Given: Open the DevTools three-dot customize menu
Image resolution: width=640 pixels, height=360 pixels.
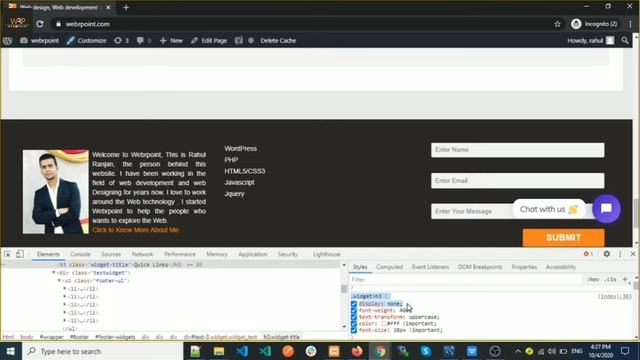Looking at the screenshot, I should point(620,254).
